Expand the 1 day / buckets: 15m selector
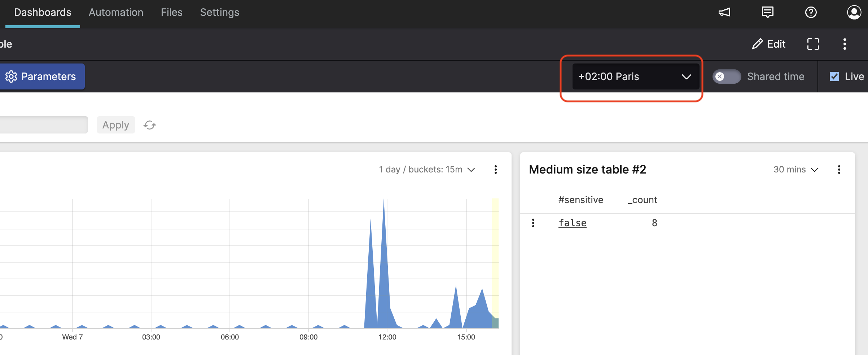 427,170
